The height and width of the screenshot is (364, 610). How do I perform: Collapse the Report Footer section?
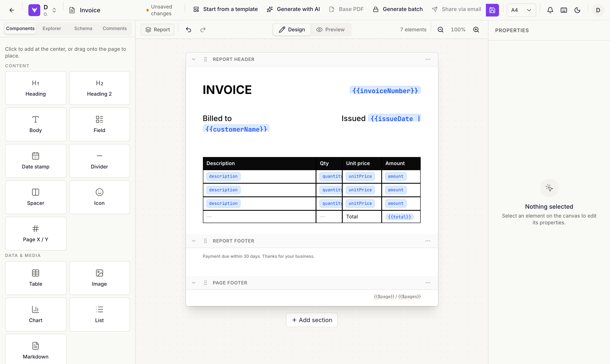pos(194,241)
